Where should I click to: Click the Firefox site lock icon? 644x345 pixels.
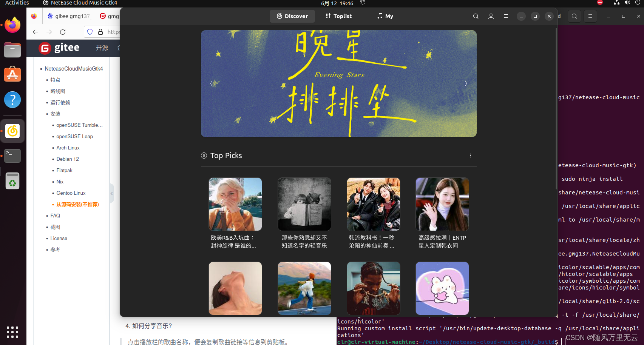[100, 32]
